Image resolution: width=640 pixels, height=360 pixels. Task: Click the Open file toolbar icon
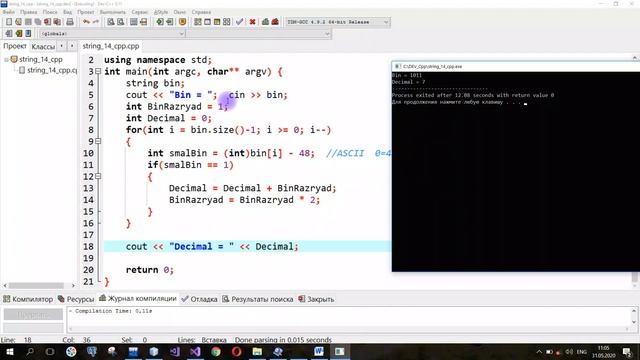[x=18, y=22]
